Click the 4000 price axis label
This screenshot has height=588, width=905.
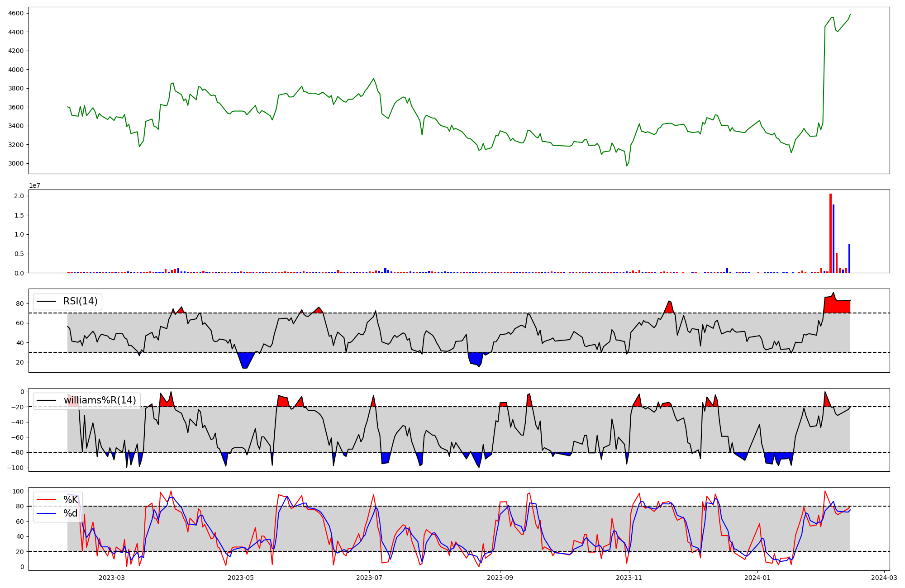click(16, 70)
